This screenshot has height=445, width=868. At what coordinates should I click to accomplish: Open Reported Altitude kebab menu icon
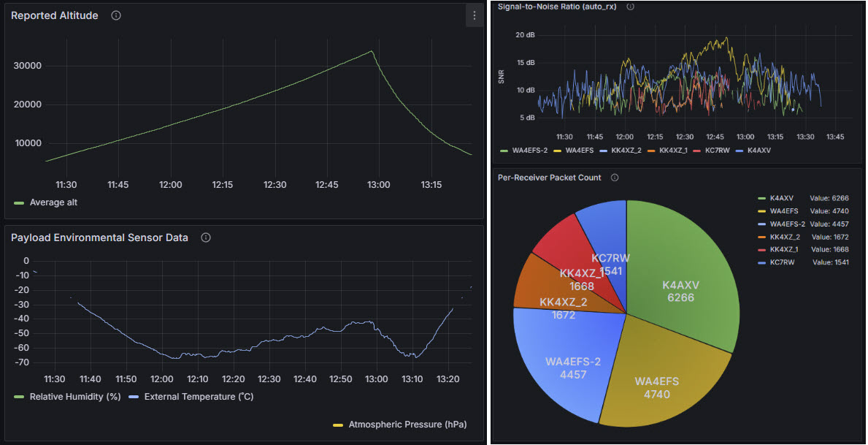click(475, 15)
